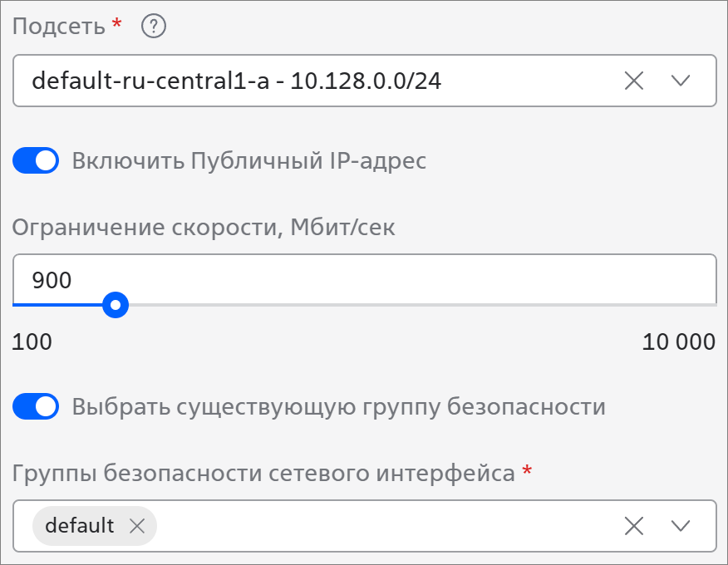Turn off the existing security group toggle

36,406
